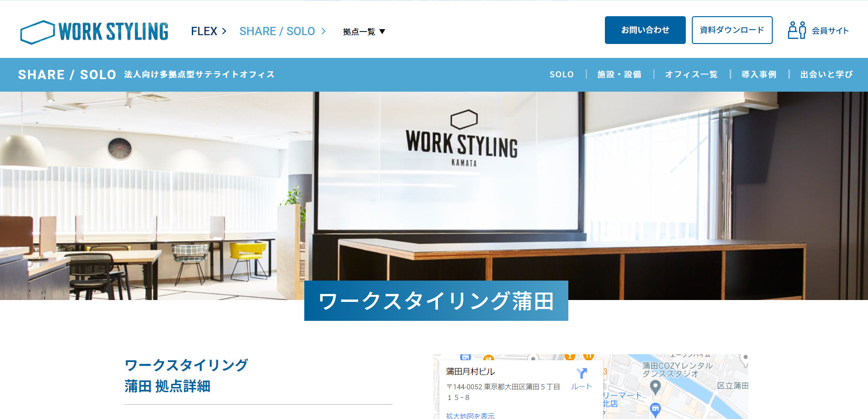Screen dimensions: 868x419
Task: Open the SHARE / SOLO top navigation link
Action: coord(277,31)
